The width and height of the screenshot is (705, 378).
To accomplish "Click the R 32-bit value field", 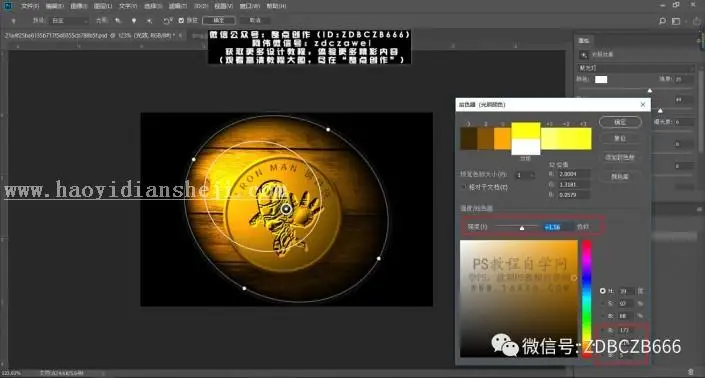I will point(573,174).
